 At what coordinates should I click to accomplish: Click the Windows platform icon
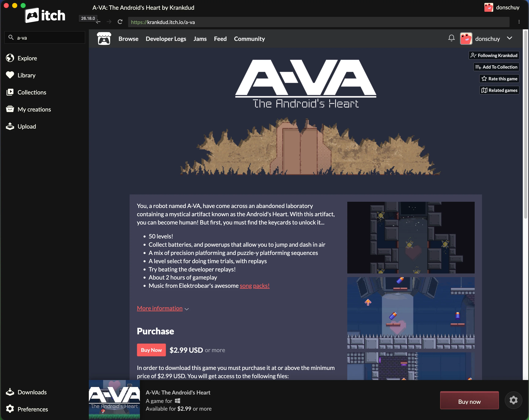pos(178,401)
